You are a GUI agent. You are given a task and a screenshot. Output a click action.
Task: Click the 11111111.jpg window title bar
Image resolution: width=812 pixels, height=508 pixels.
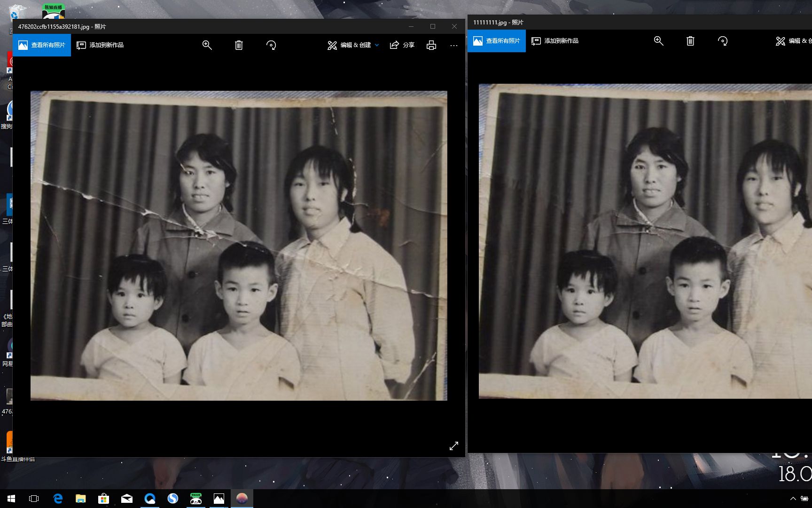pos(640,22)
